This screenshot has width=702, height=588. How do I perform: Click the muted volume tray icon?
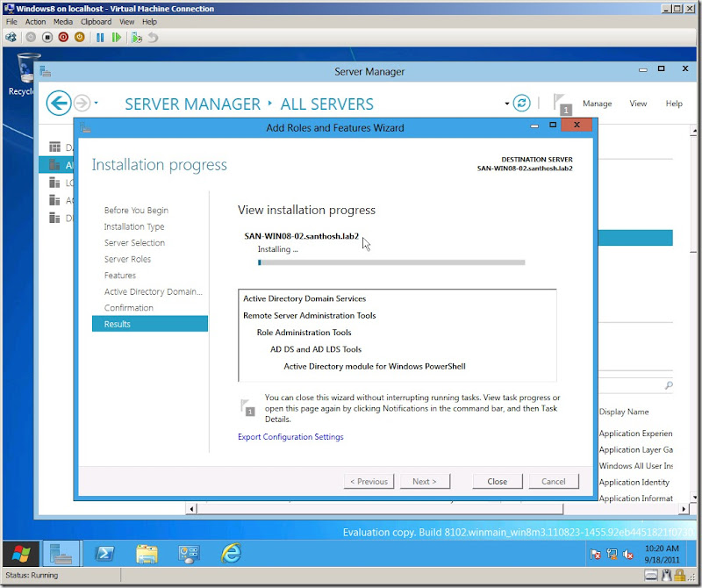pyautogui.click(x=628, y=555)
